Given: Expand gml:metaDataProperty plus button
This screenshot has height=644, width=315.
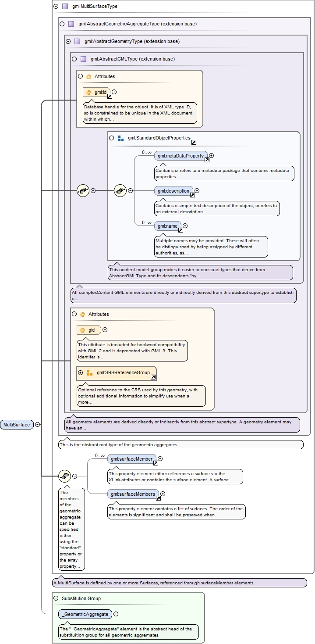Looking at the screenshot, I should click(x=211, y=156).
